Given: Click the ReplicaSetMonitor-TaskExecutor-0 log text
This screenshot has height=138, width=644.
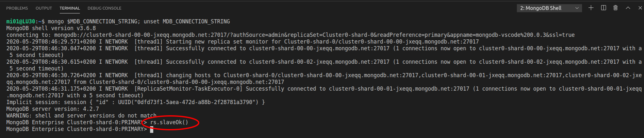Looking at the screenshot, I should 188,89.
